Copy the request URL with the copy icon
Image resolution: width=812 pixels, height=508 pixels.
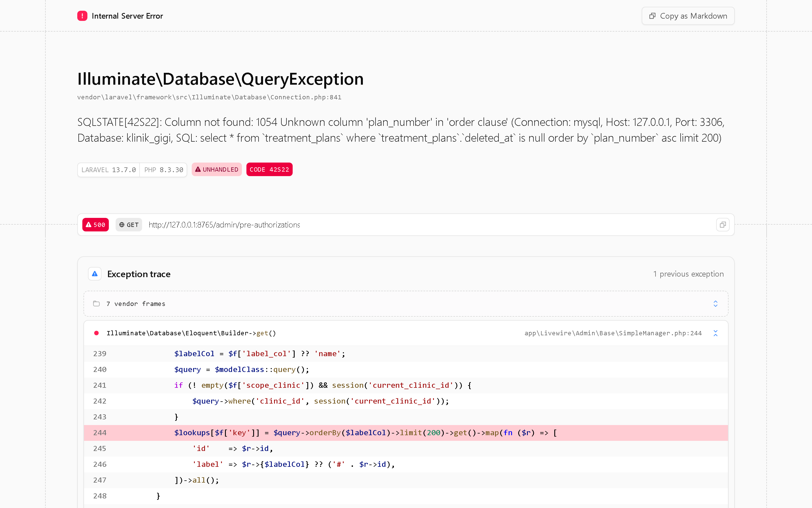pyautogui.click(x=723, y=225)
